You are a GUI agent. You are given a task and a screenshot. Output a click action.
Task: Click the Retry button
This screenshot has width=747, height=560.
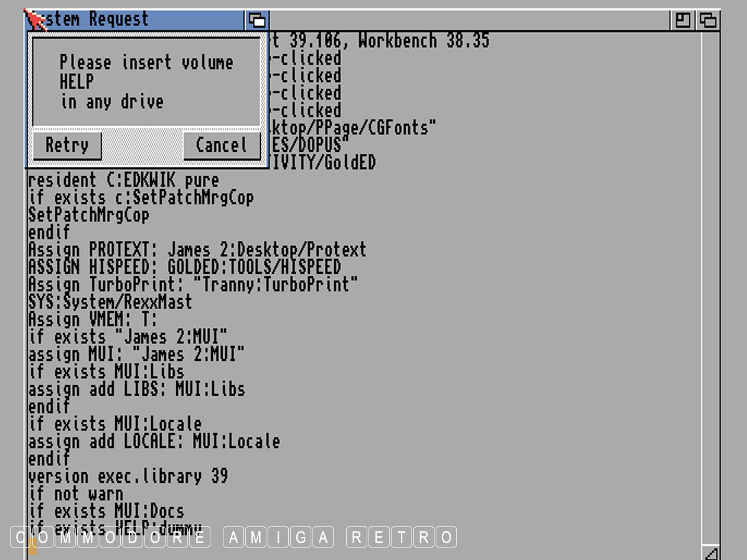click(66, 146)
